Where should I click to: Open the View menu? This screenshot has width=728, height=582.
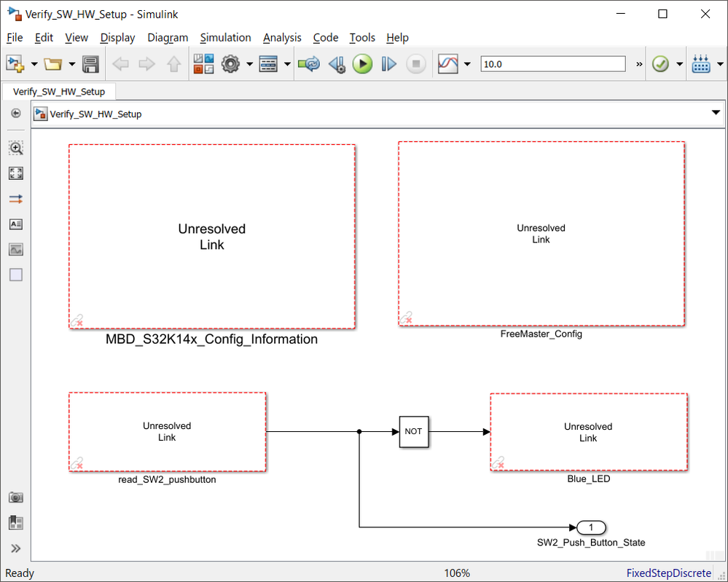point(77,38)
